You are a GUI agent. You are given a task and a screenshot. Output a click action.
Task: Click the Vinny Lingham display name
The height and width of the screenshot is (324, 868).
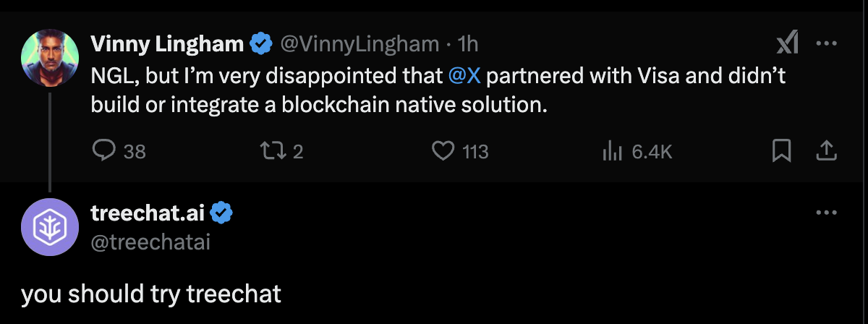point(167,45)
